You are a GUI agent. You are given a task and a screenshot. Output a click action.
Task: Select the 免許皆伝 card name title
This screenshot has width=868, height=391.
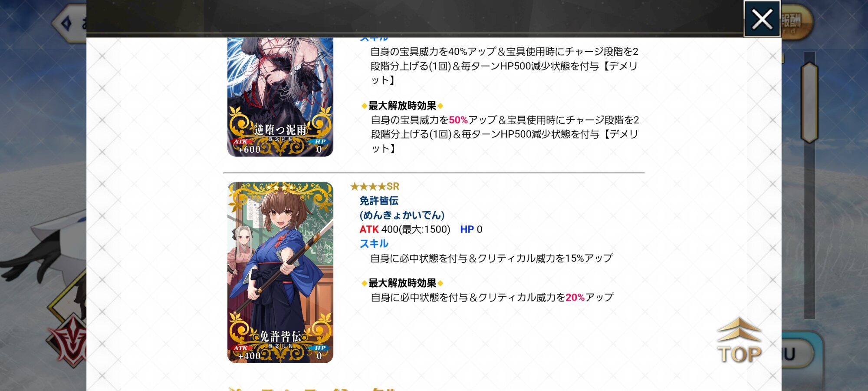coord(379,201)
